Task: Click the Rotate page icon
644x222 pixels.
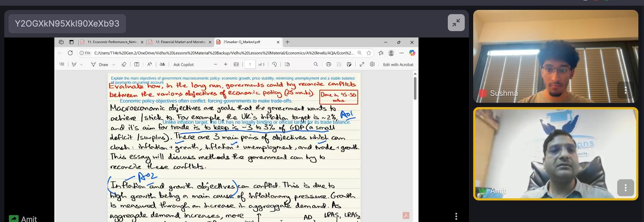Action: 274,64
